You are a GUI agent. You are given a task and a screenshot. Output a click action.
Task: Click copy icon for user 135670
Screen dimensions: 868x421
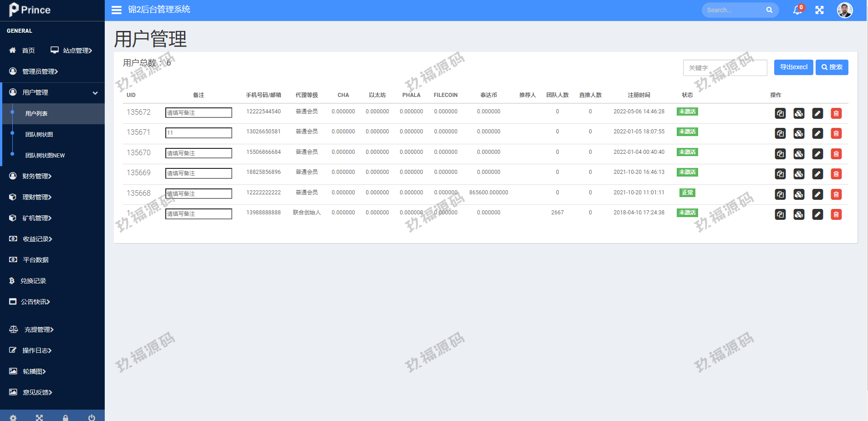[780, 154]
